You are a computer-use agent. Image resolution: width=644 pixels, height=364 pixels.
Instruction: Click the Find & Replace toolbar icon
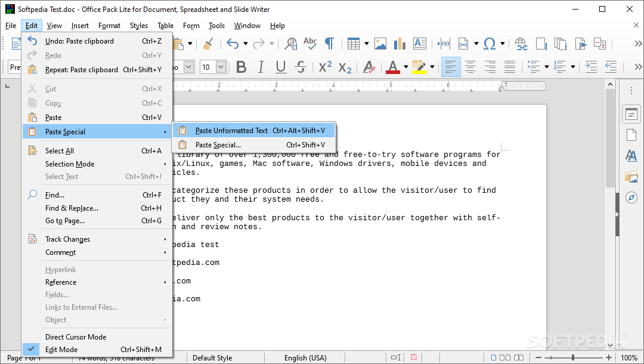pyautogui.click(x=291, y=44)
